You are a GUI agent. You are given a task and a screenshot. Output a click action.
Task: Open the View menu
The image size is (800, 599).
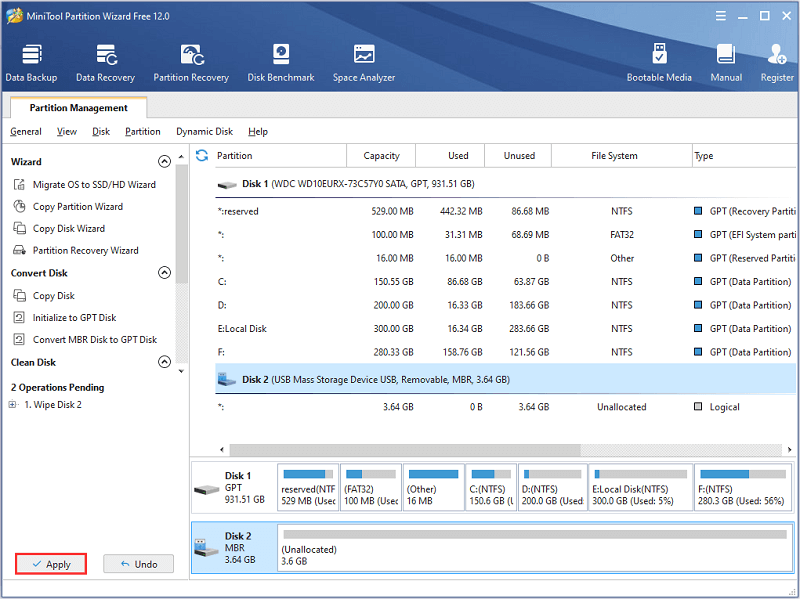[67, 132]
